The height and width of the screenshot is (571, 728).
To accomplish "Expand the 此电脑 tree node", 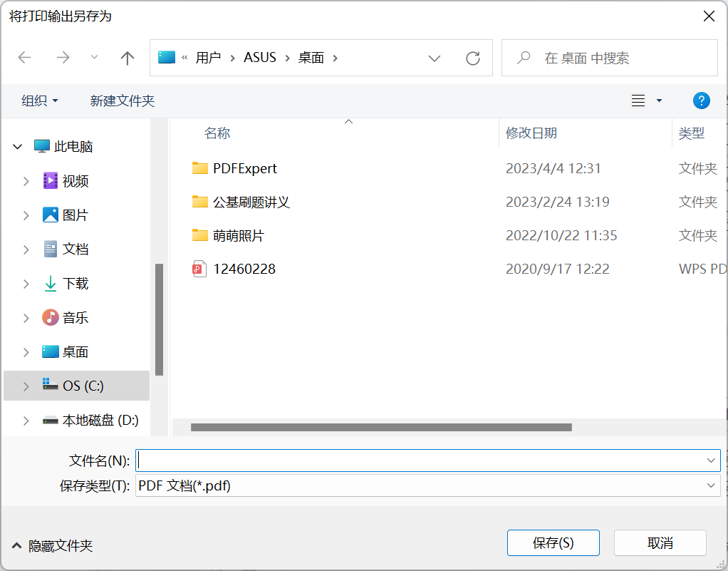I will tap(17, 146).
